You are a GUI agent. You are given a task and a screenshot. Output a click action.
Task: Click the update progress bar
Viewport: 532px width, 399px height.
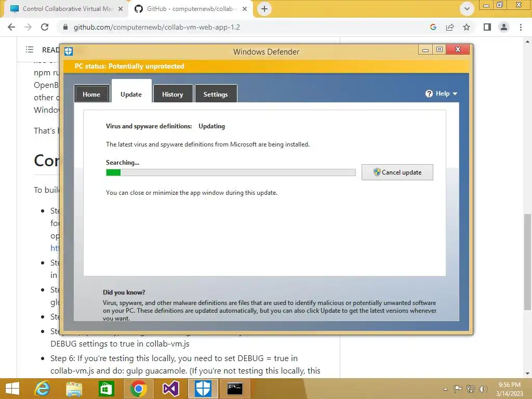[231, 172]
